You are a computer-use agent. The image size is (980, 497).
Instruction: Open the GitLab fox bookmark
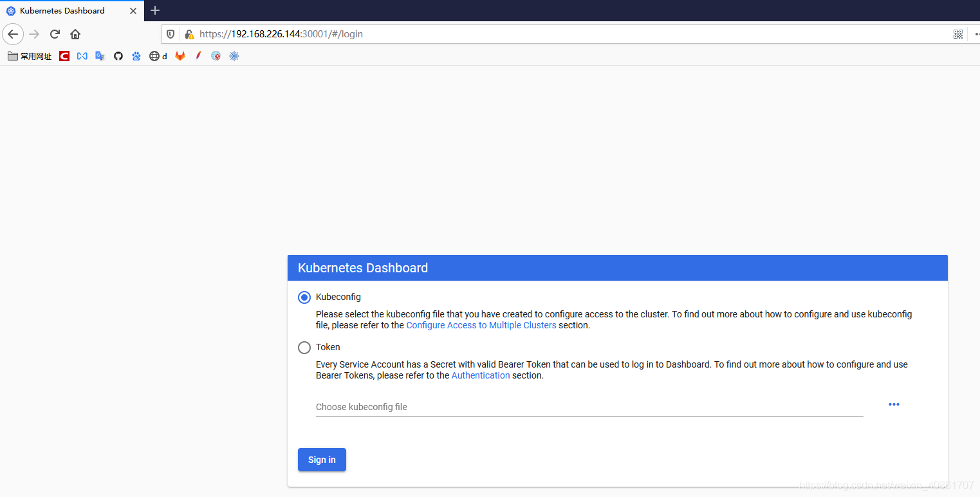click(180, 56)
